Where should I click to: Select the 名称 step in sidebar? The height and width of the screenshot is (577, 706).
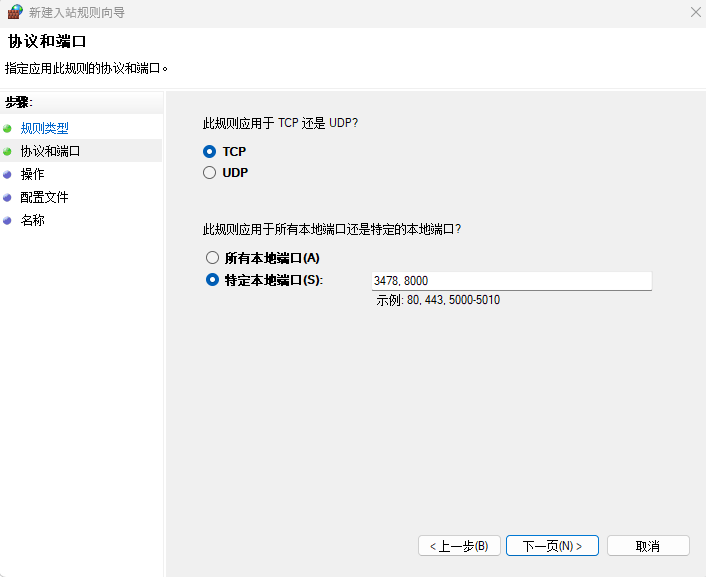[32, 220]
